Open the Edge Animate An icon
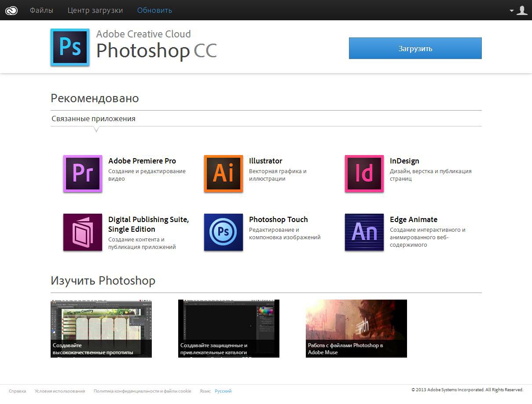532x404 pixels. click(x=364, y=232)
